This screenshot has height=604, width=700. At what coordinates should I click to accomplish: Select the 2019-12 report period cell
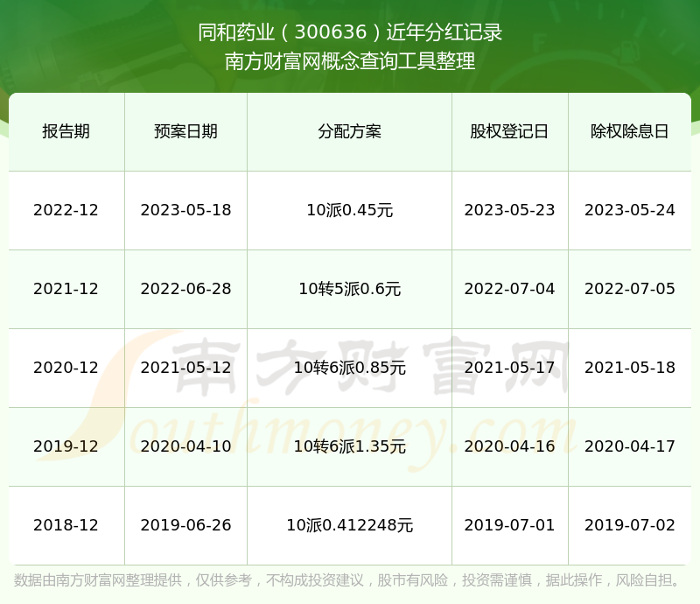tap(66, 446)
